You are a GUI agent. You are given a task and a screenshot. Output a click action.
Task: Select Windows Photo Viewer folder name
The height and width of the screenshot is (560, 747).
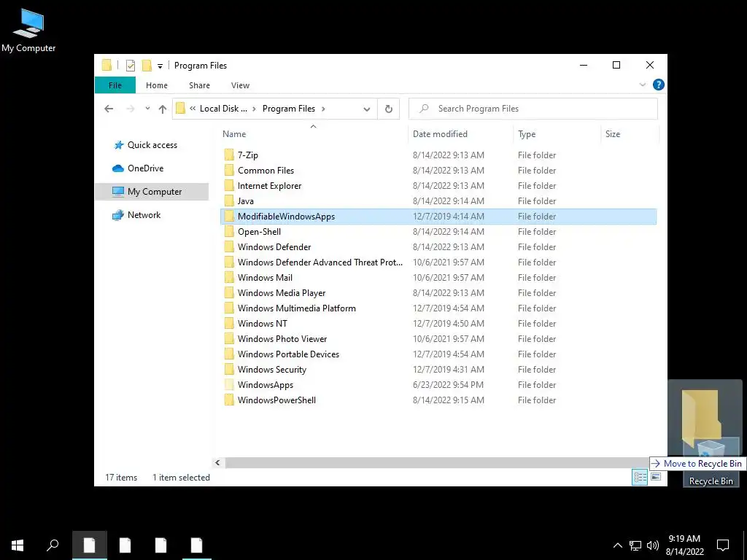[282, 339]
